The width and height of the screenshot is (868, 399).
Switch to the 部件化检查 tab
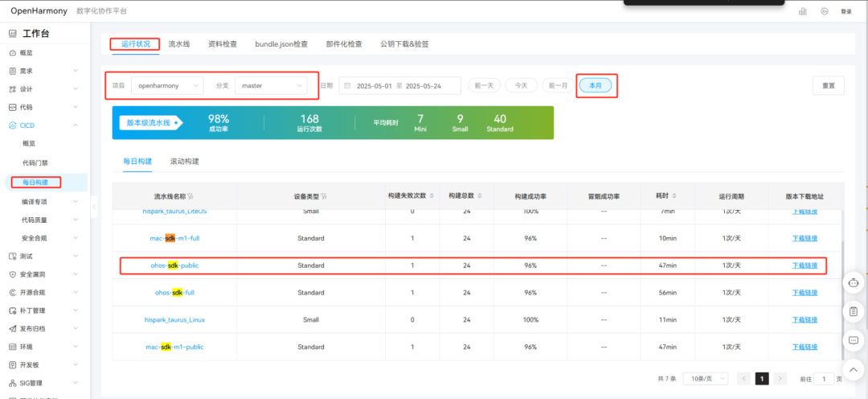[344, 43]
